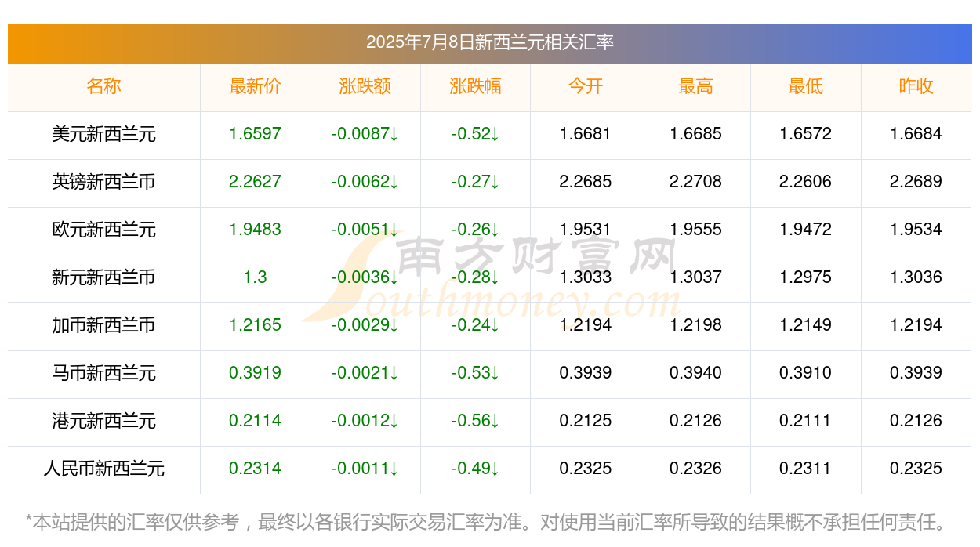Viewport: 980px width, 547px height.
Task: Click opening value 1.9531
Action: (x=586, y=230)
